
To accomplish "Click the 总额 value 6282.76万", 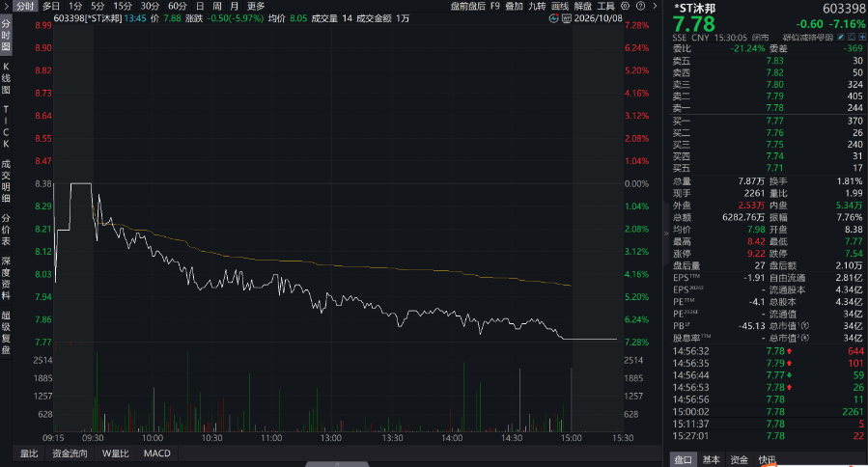I will tap(743, 217).
